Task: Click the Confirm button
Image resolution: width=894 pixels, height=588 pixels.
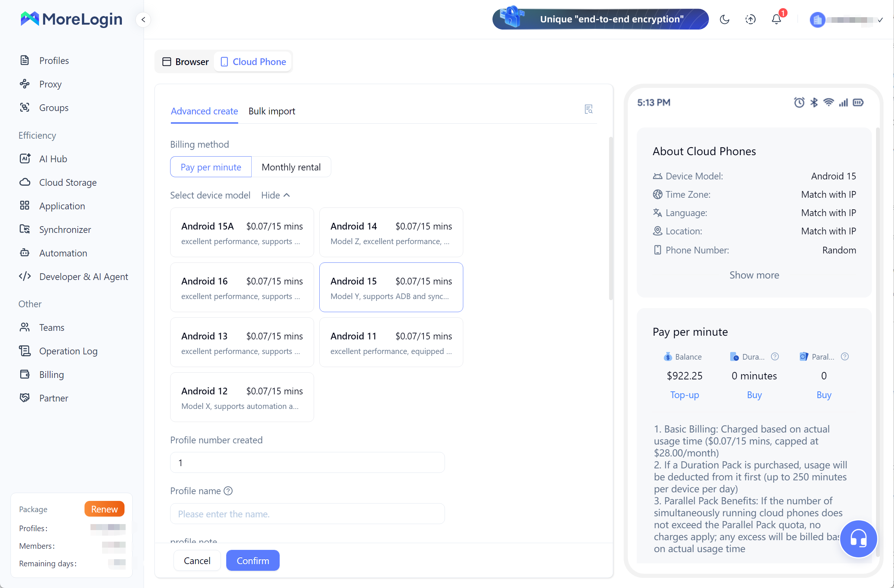Action: pos(253,561)
